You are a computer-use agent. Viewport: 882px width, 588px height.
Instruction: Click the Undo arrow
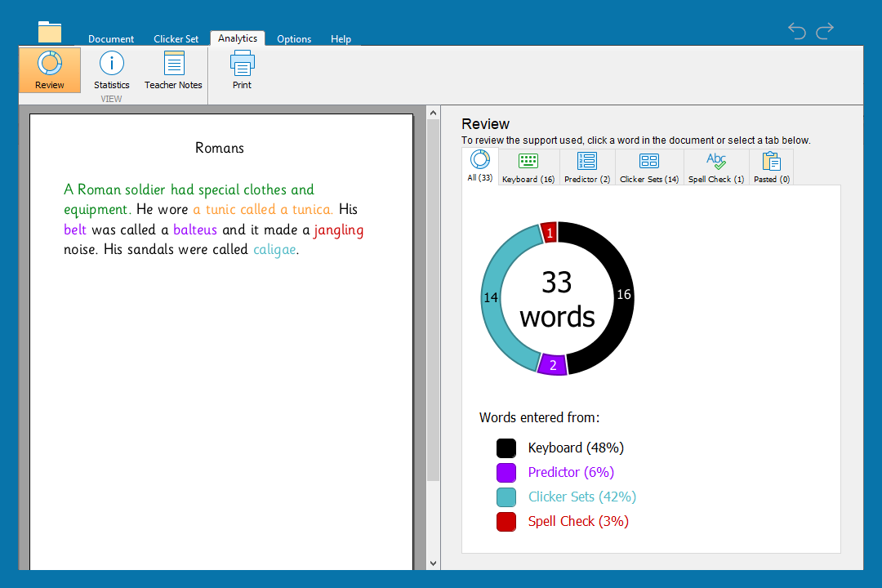point(797,31)
